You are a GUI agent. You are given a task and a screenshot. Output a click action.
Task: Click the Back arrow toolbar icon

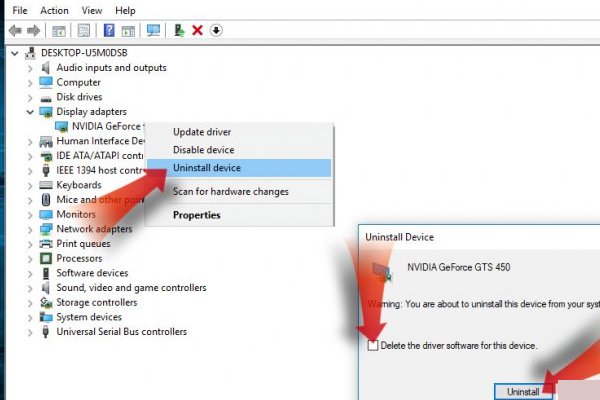(x=14, y=30)
